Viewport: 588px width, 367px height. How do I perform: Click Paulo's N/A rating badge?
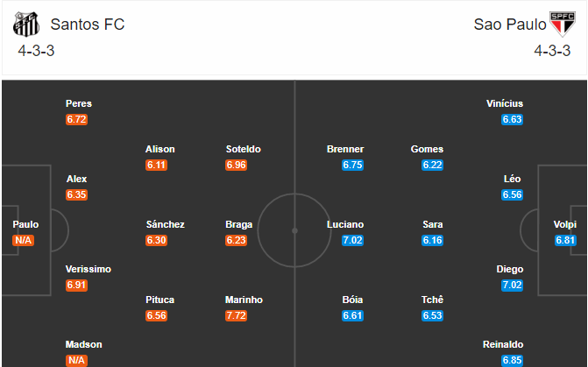tap(24, 240)
